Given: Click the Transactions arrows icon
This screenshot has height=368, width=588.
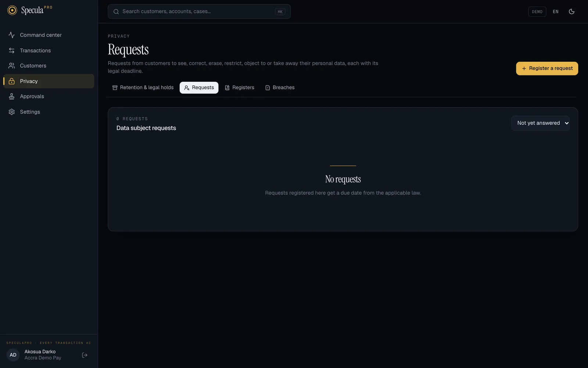Looking at the screenshot, I should 12,50.
